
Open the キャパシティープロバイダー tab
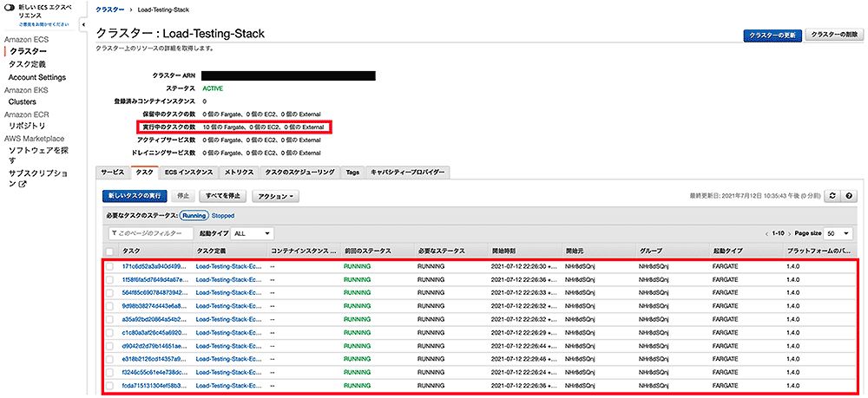[407, 173]
